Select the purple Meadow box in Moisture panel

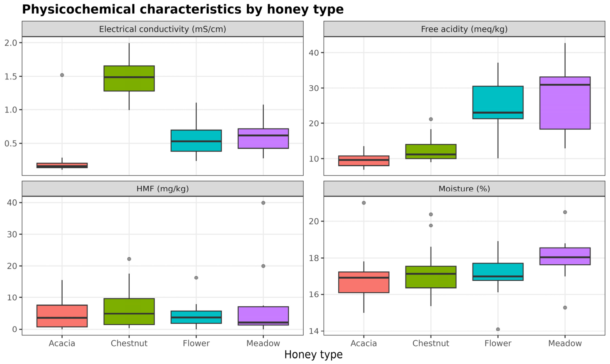(x=565, y=256)
